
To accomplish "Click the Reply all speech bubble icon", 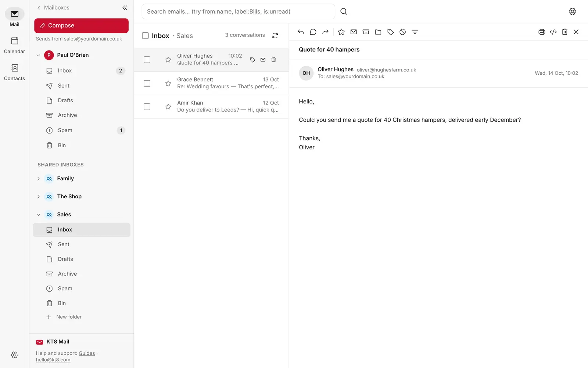I will [x=313, y=32].
